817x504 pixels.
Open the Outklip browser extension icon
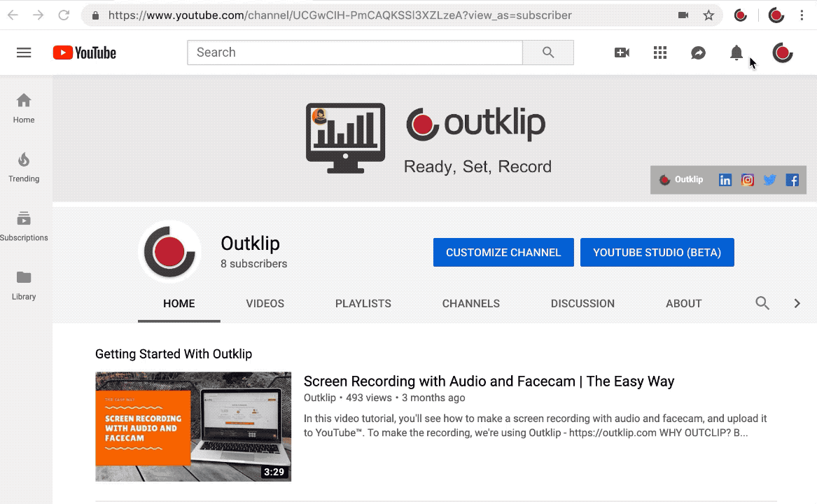point(741,15)
